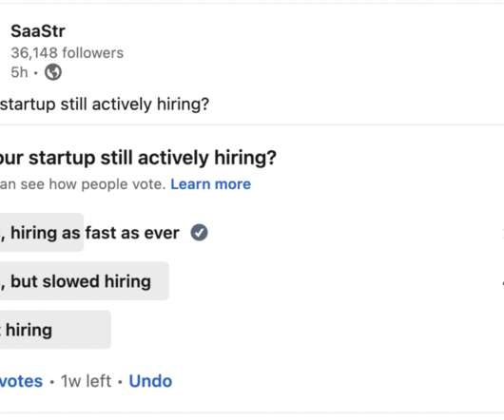The image size is (504, 420).
Task: Click the bold poll question heading
Action: pos(138,158)
